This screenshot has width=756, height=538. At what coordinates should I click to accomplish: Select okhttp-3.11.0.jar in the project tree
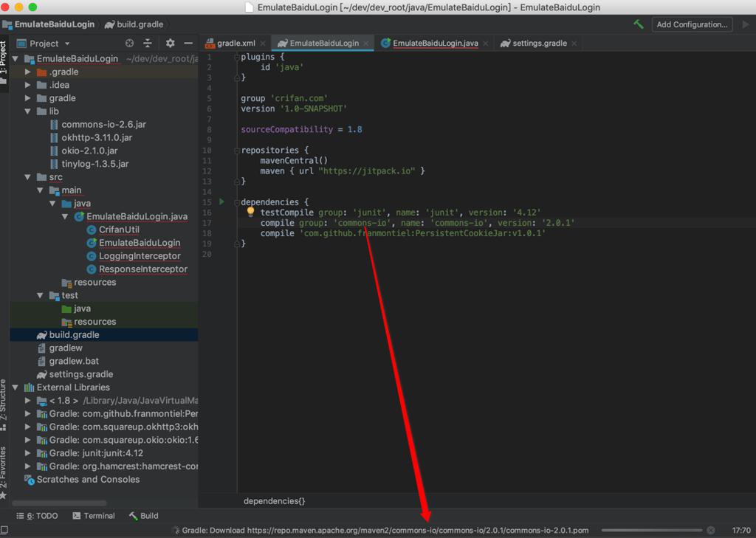(x=97, y=138)
